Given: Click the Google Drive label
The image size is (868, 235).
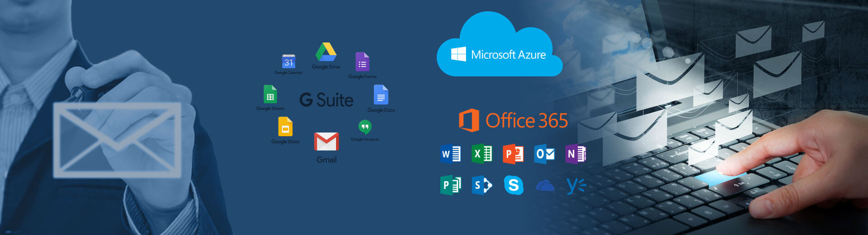Looking at the screenshot, I should click(326, 67).
